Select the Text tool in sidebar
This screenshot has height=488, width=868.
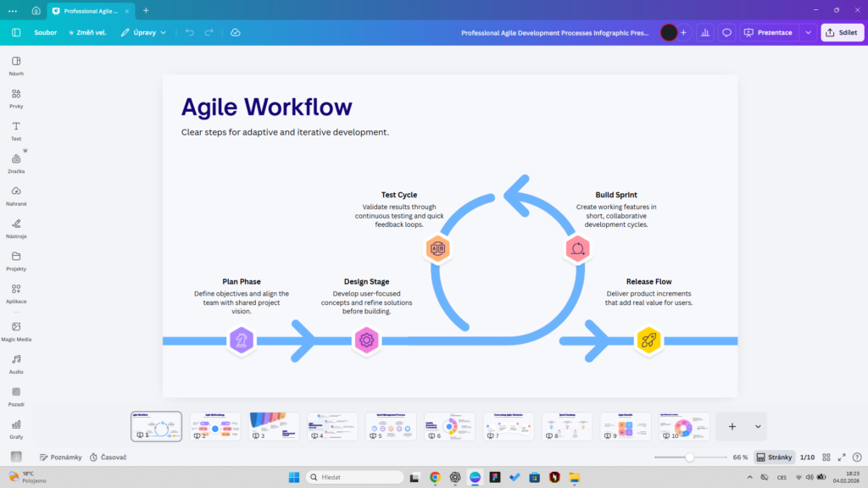point(16,130)
